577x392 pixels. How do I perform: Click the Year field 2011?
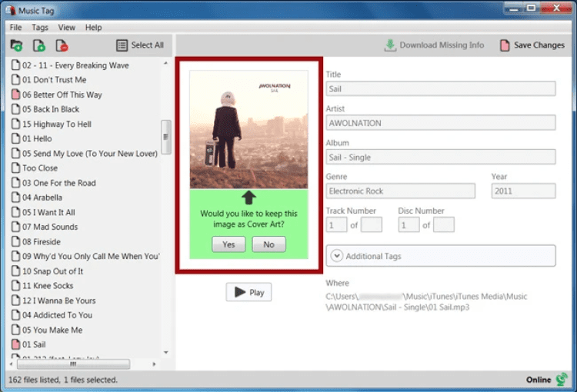point(523,191)
